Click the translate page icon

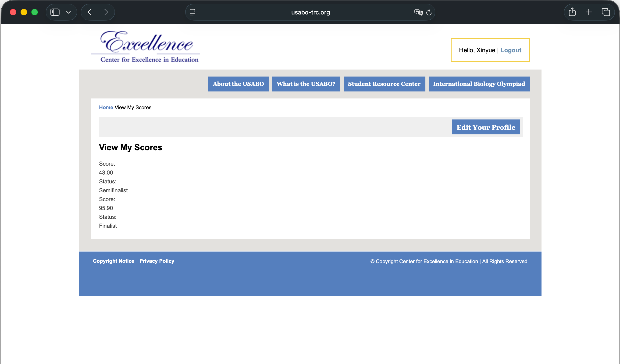pos(418,12)
